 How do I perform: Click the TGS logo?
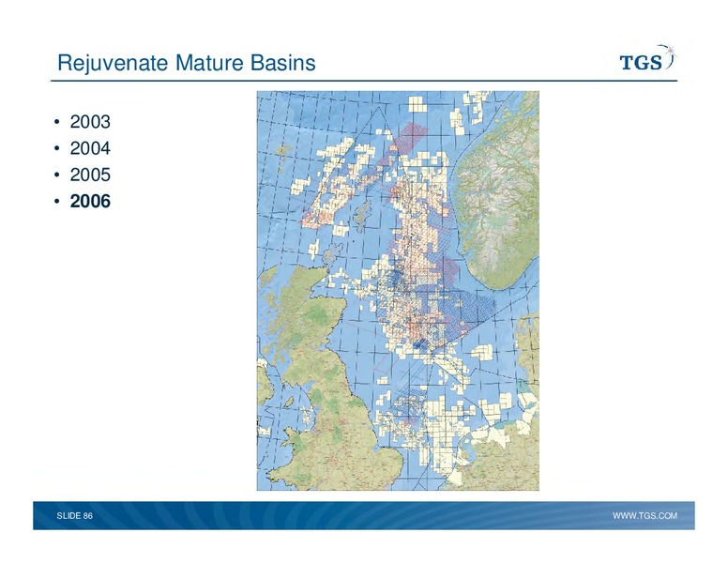[x=648, y=58]
